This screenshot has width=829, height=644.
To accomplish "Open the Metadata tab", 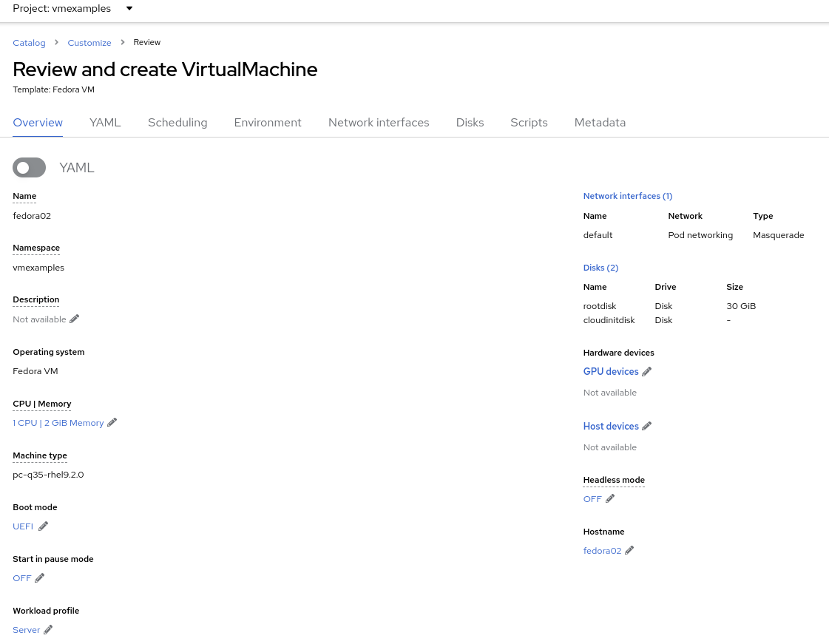I will point(600,123).
